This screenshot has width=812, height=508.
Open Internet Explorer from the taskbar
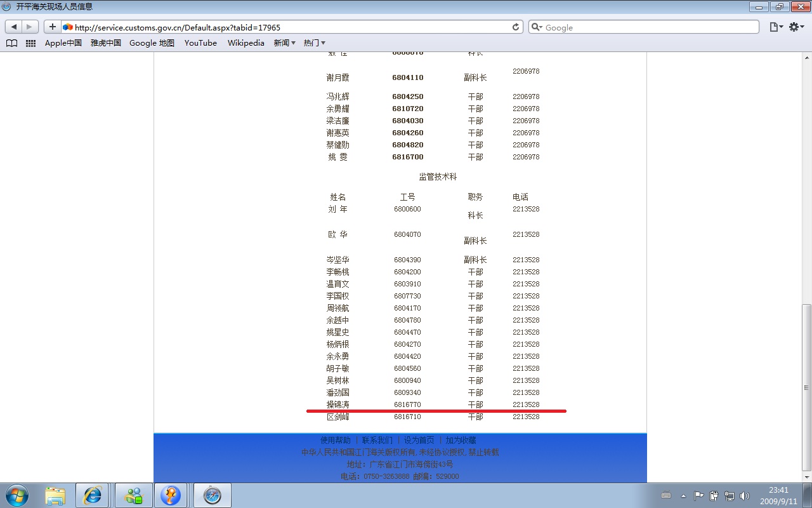pos(93,495)
